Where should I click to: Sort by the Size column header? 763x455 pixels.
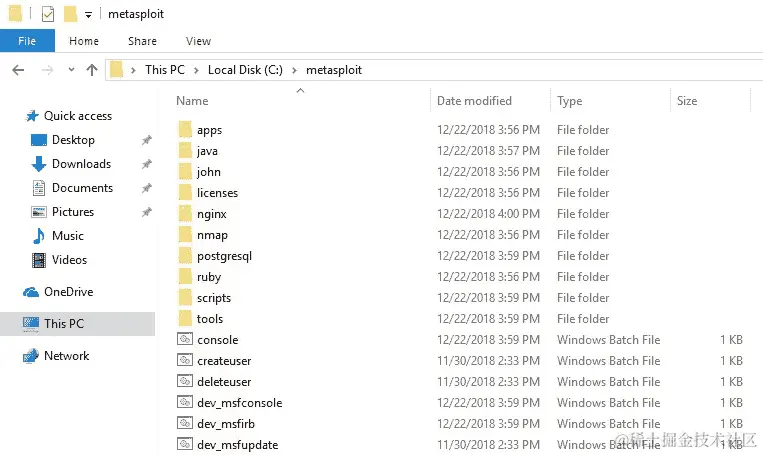click(x=687, y=101)
